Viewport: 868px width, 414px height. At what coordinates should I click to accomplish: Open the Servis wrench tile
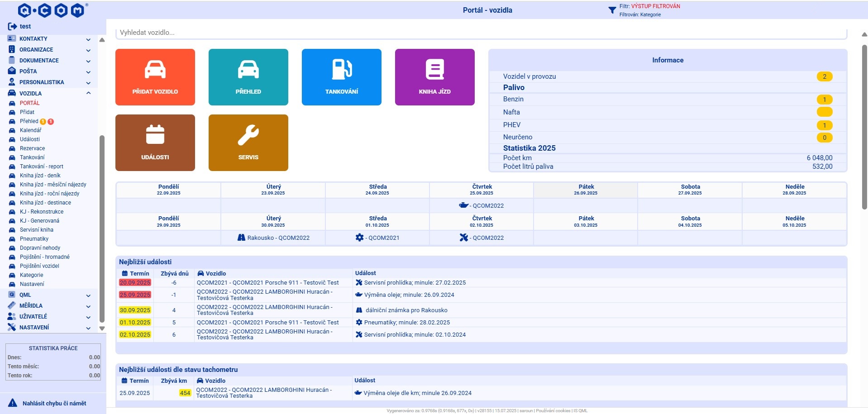point(248,143)
